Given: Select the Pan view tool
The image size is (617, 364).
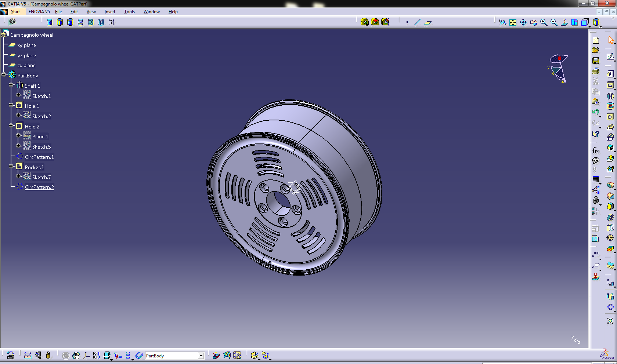Looking at the screenshot, I should [523, 22].
